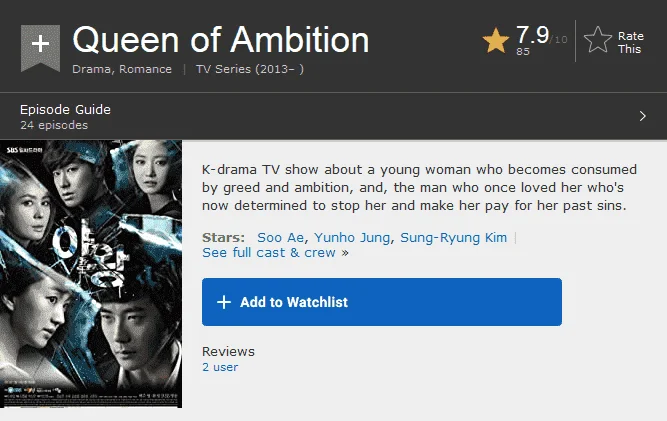This screenshot has height=421, width=667.
Task: Open the Queen of Ambition poster image
Action: pyautogui.click(x=91, y=274)
